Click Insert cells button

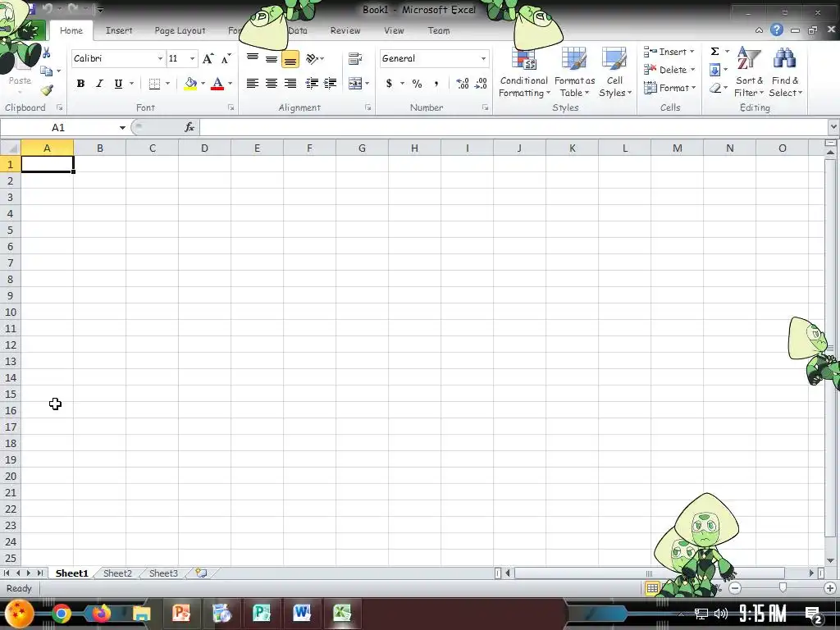coord(669,52)
